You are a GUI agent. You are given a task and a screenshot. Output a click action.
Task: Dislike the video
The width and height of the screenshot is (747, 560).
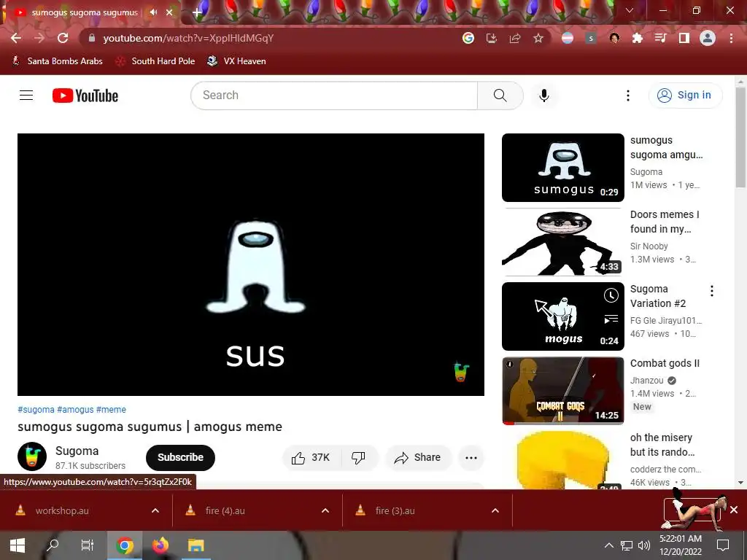pyautogui.click(x=358, y=458)
